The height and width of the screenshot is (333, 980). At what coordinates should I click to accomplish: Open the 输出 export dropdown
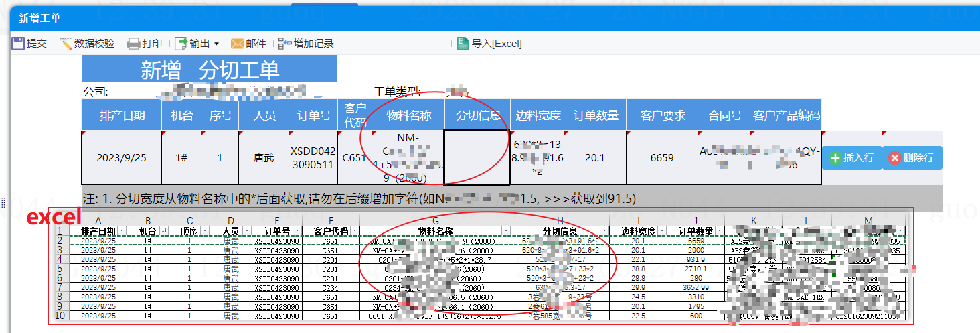point(197,44)
